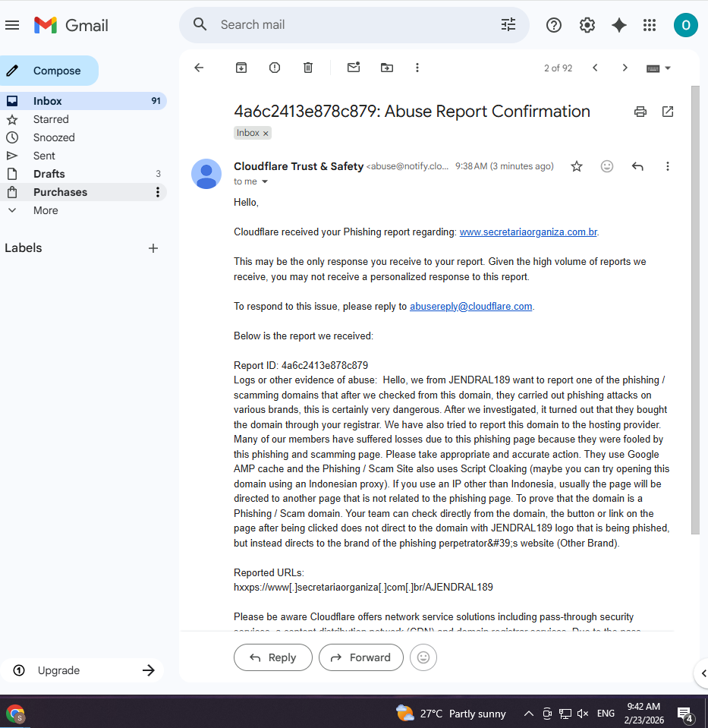Screen dimensions: 708x728
Task: Open the weather widget
Action: point(450,714)
